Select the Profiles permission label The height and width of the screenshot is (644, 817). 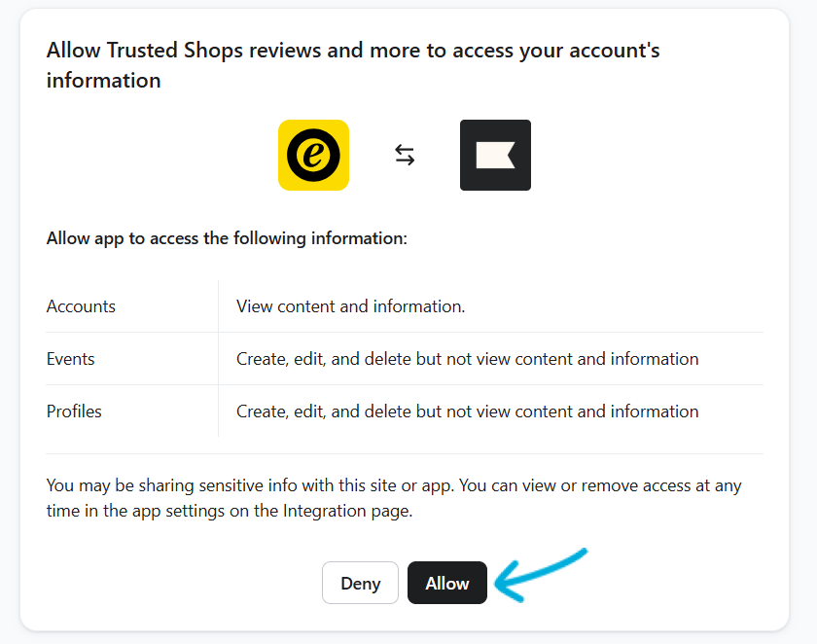[74, 411]
